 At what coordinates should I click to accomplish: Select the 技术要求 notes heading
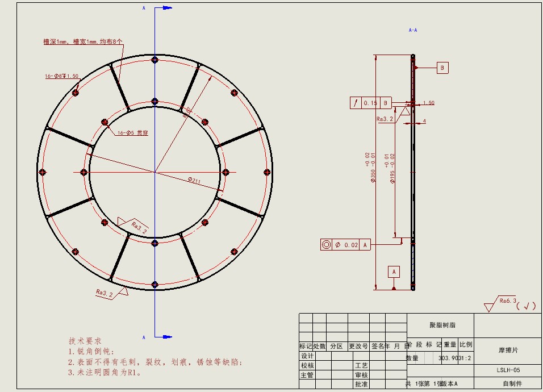coord(85,341)
